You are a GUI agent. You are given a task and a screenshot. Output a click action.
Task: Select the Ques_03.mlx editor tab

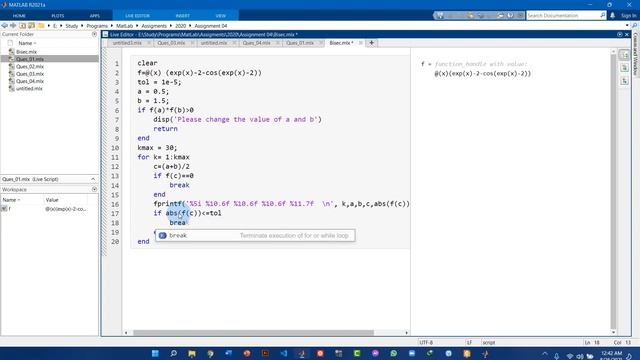(x=171, y=43)
